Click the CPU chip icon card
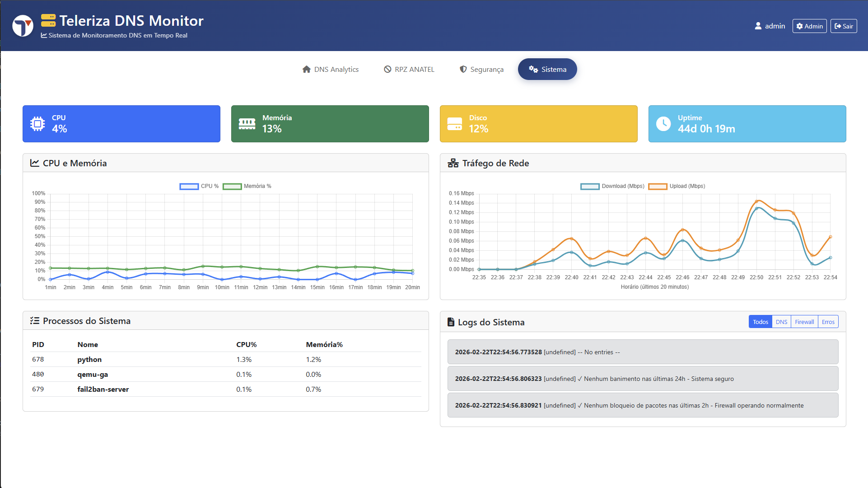 (37, 123)
